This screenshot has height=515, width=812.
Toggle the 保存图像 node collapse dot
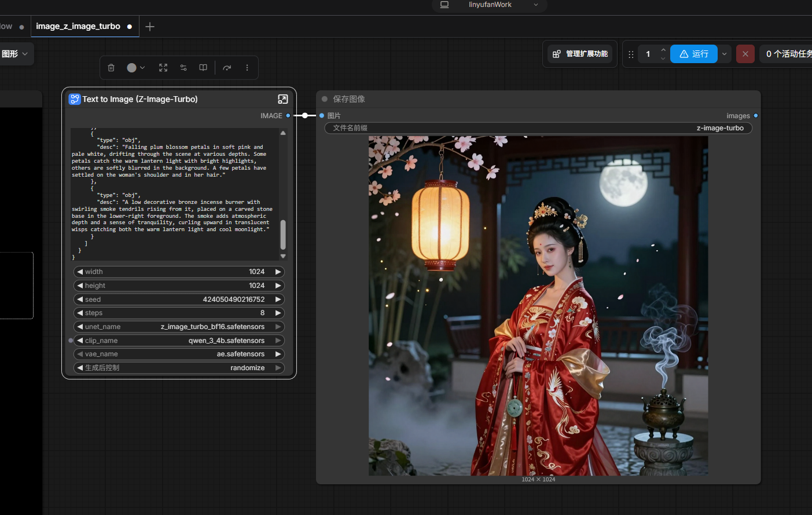click(325, 99)
